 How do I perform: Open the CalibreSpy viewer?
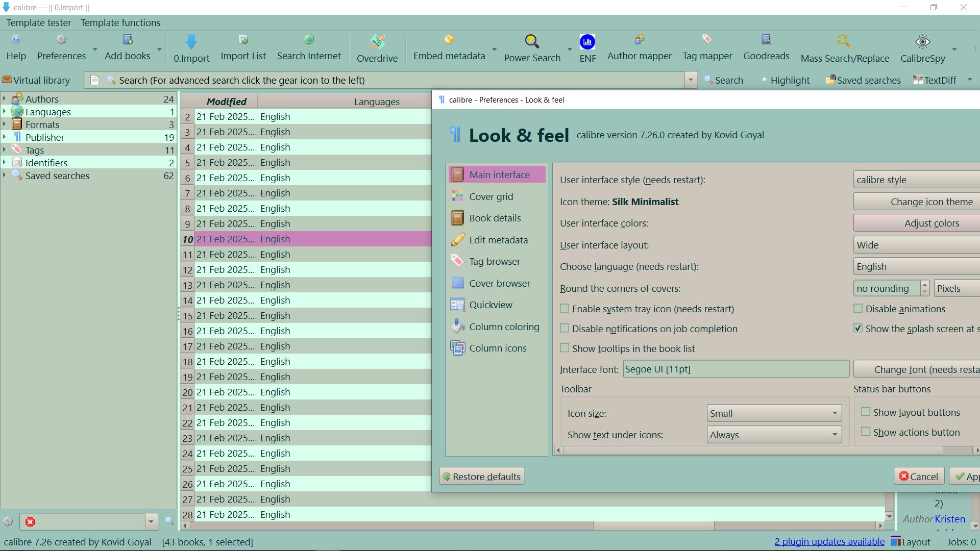922,49
